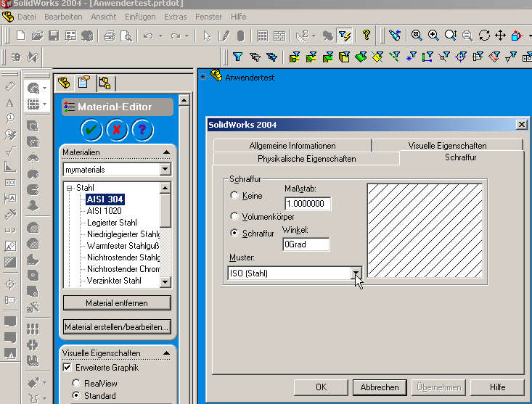Select Verzinkter Stahl material

(x=114, y=281)
